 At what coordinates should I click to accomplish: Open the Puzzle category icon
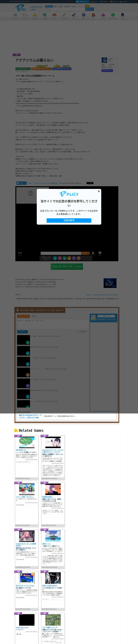(x=74, y=16)
